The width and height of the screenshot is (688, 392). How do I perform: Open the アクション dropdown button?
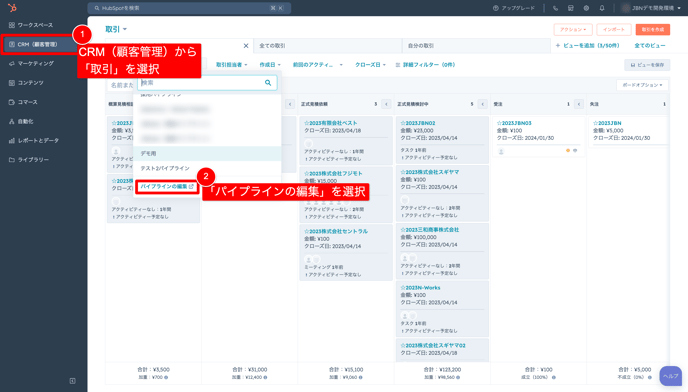coord(573,29)
